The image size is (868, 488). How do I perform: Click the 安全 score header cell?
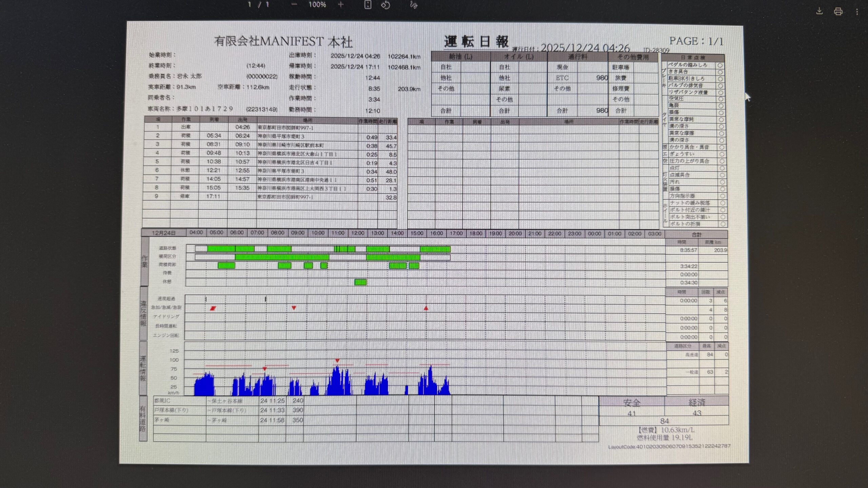click(631, 402)
